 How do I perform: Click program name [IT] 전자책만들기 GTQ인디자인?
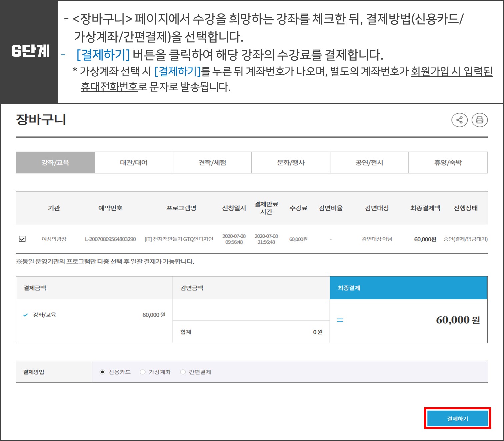click(x=179, y=239)
